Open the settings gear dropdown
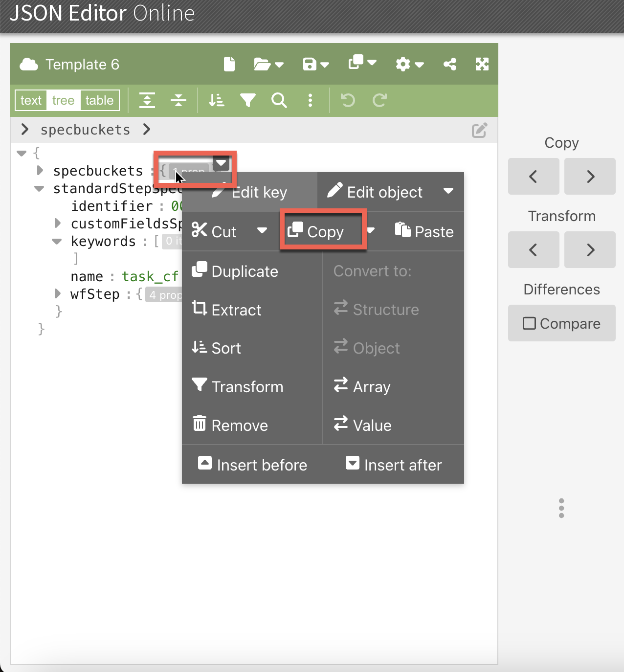Image resolution: width=624 pixels, height=672 pixels. click(409, 64)
